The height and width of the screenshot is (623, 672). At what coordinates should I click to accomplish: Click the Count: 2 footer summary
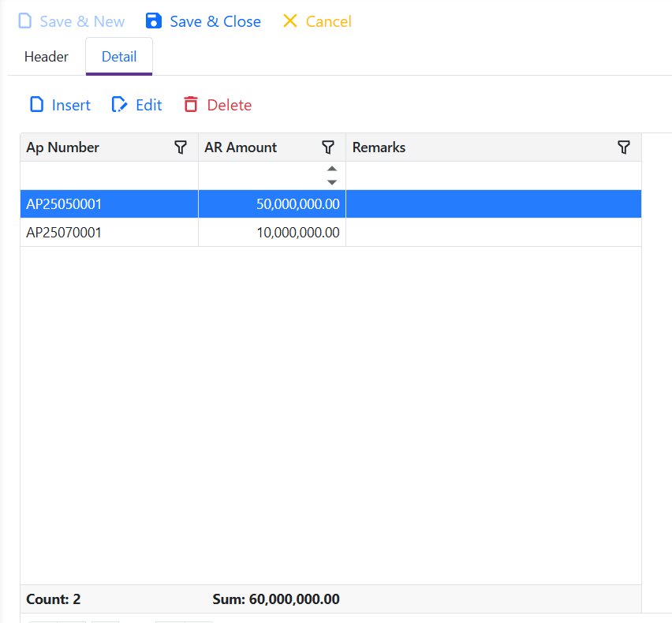[53, 599]
